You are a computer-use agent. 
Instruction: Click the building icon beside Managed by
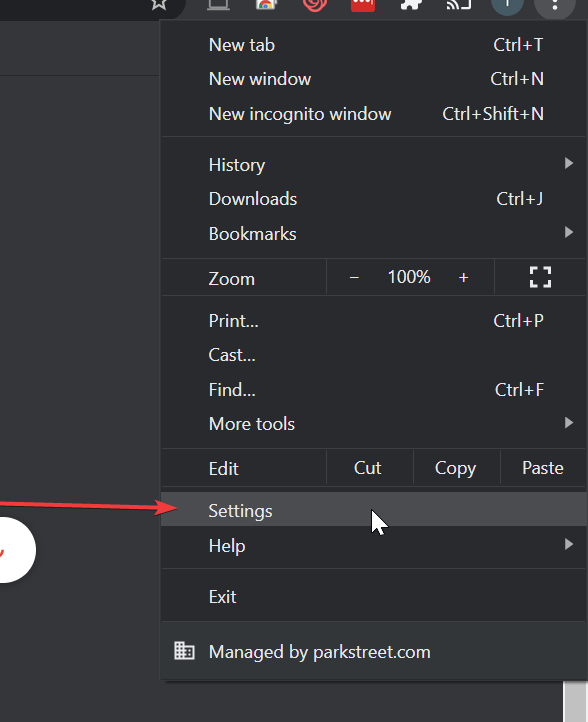pyautogui.click(x=184, y=651)
